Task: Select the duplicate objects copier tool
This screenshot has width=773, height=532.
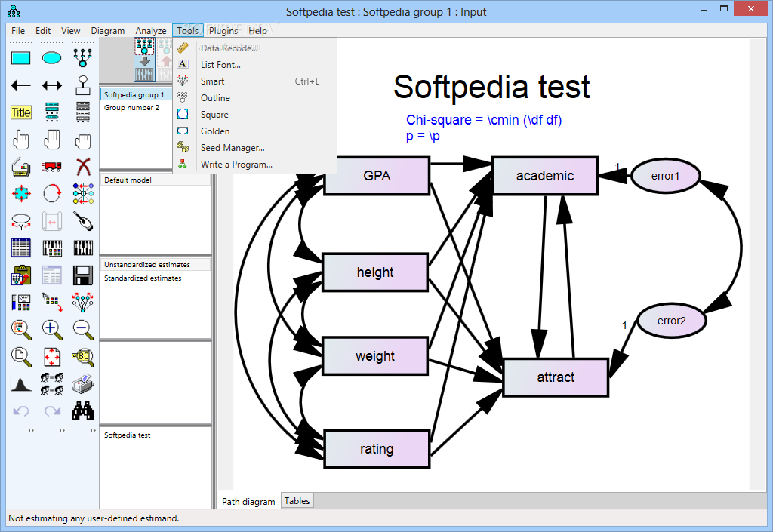Action: [x=20, y=168]
